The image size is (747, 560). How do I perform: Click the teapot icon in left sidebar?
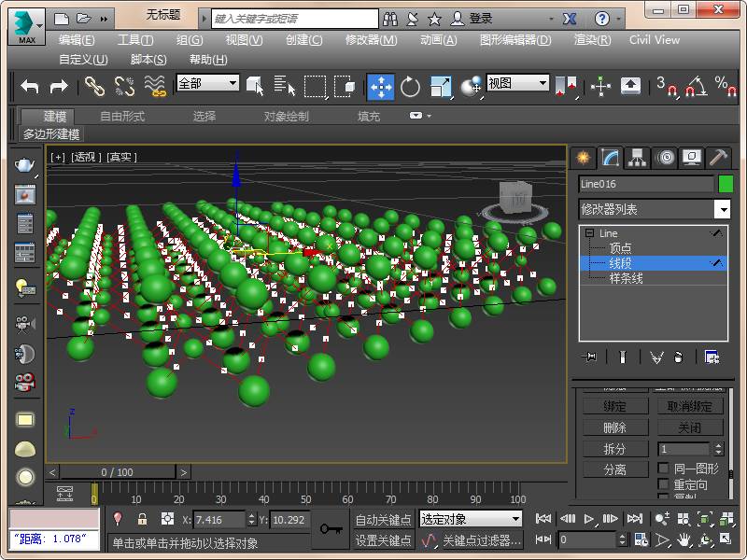25,165
